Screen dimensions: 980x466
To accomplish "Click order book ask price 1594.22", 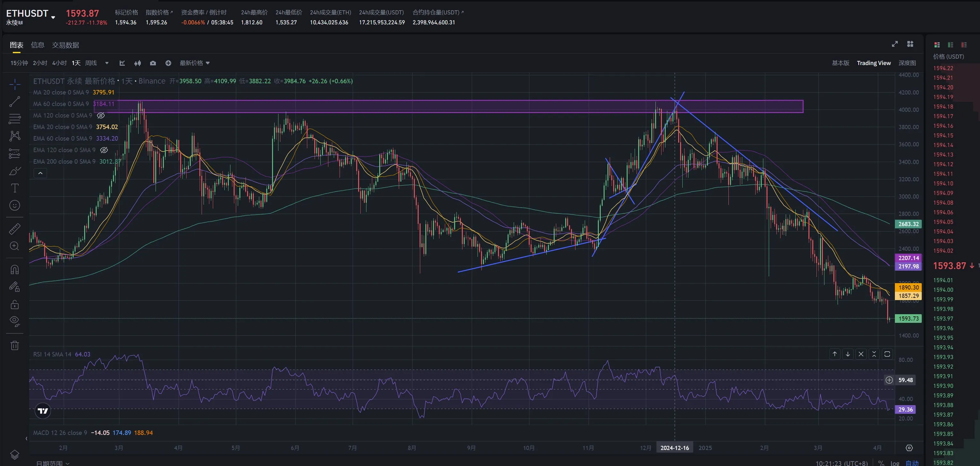I will pyautogui.click(x=943, y=68).
